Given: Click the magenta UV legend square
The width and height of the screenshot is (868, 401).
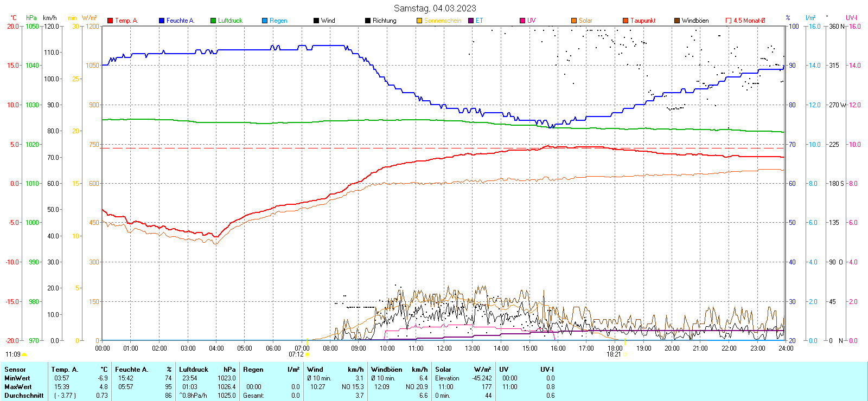Looking at the screenshot, I should click(x=522, y=21).
